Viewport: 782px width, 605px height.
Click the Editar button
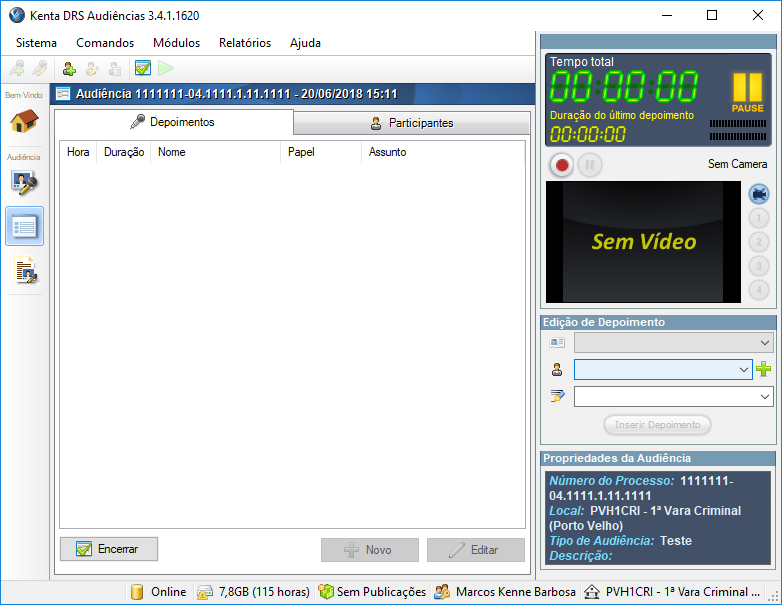(476, 550)
